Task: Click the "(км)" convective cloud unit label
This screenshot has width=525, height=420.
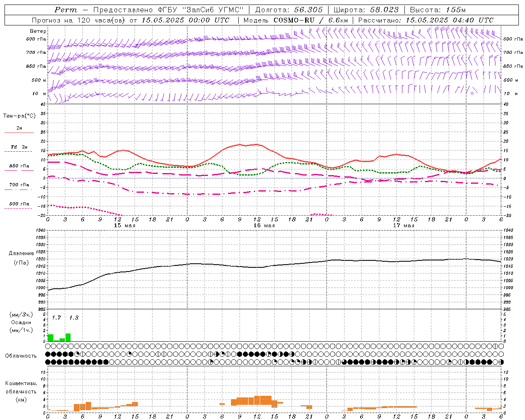Action: [x=21, y=399]
